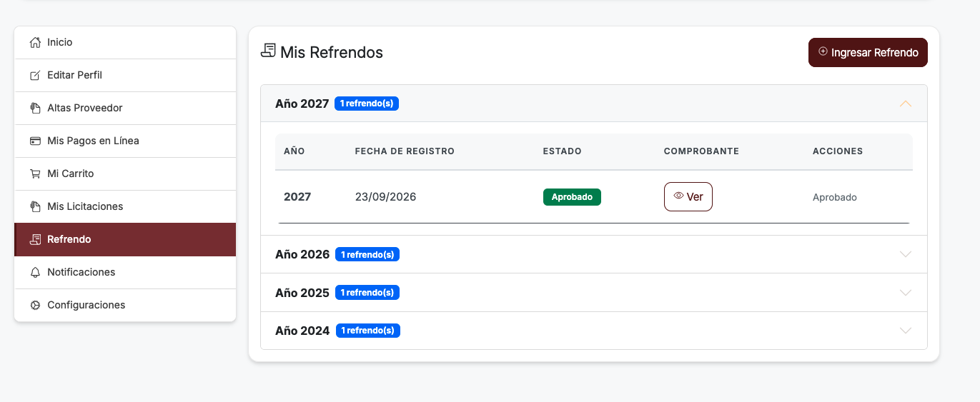This screenshot has width=980, height=402.
Task: Open the Mis Licitaciones menu item
Action: [125, 207]
